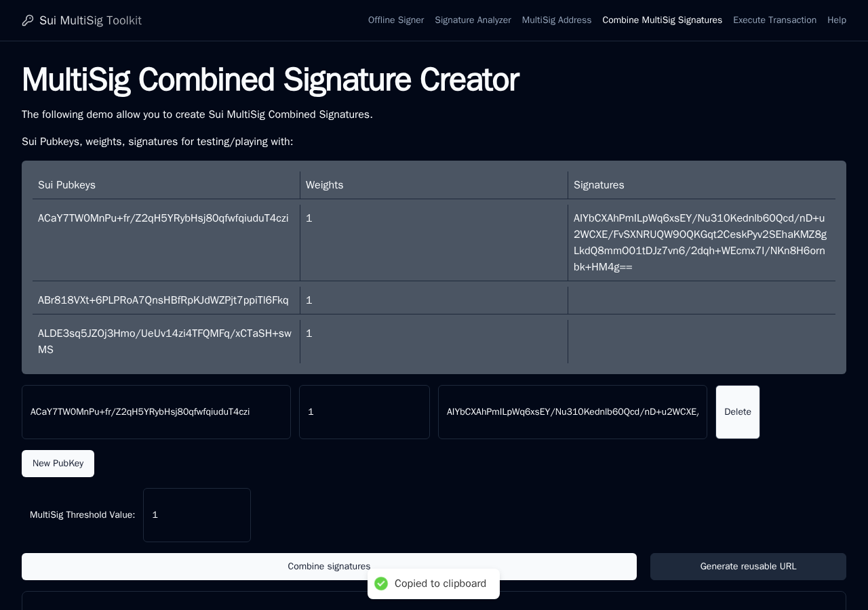
Task: Click weight 1 in the ALDE3sq5JZOj3Hmo row
Action: click(x=434, y=342)
